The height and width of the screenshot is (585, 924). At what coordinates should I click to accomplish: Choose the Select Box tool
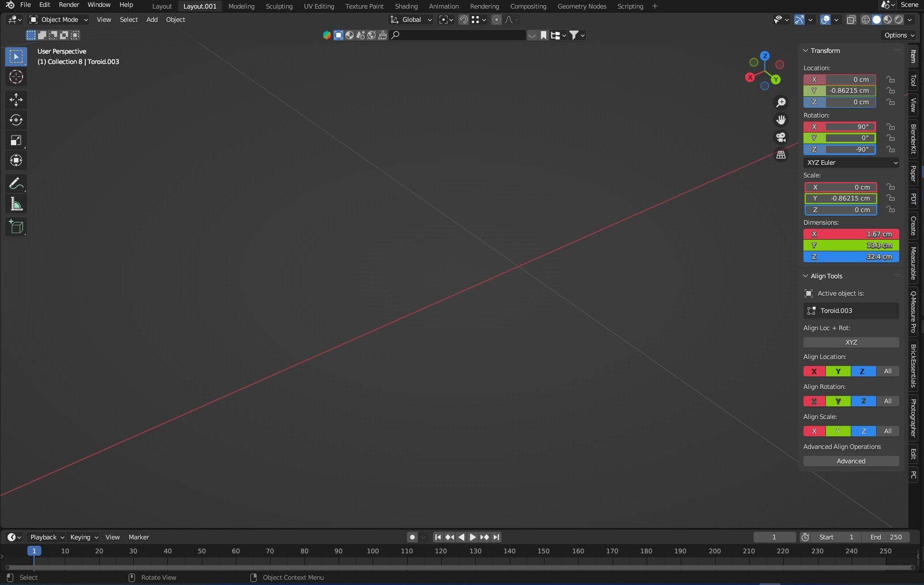pos(16,56)
